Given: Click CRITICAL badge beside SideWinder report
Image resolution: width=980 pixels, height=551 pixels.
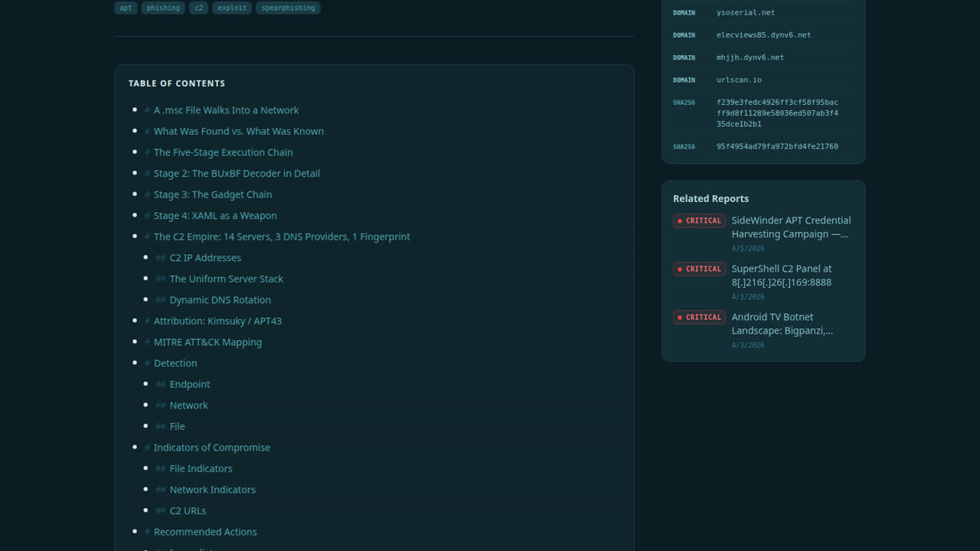Looking at the screenshot, I should click(x=700, y=221).
